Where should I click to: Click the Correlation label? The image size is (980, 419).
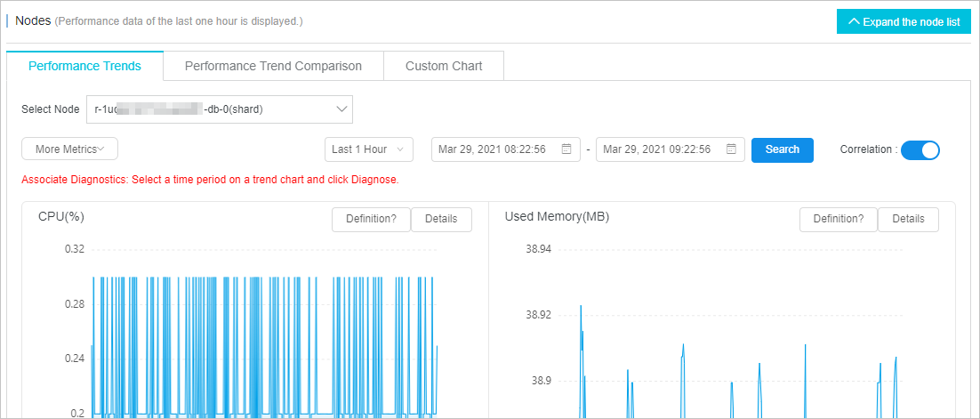tap(869, 149)
